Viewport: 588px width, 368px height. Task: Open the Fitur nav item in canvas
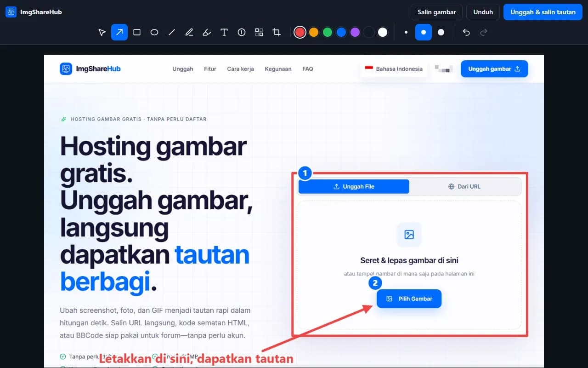tap(210, 69)
